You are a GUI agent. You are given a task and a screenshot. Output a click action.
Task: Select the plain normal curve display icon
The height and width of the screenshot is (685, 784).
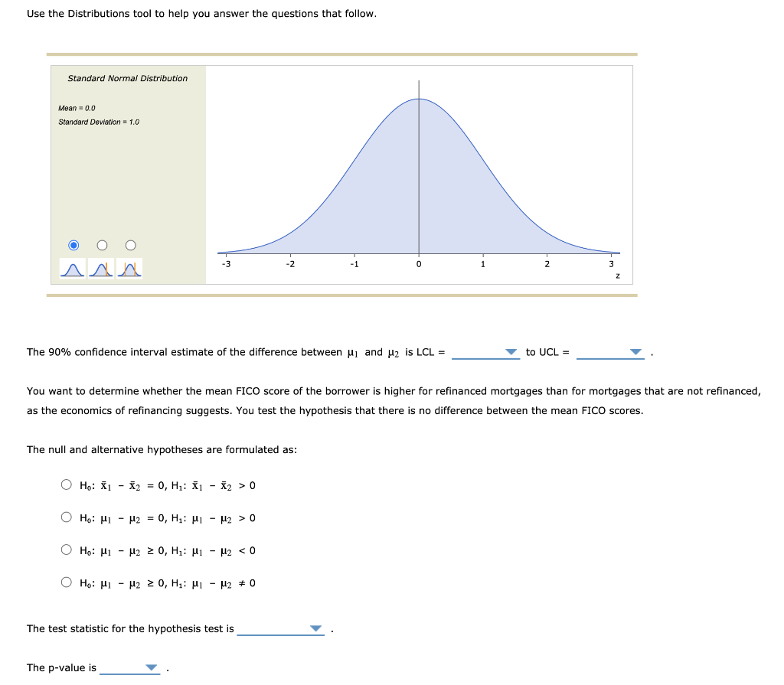(72, 267)
